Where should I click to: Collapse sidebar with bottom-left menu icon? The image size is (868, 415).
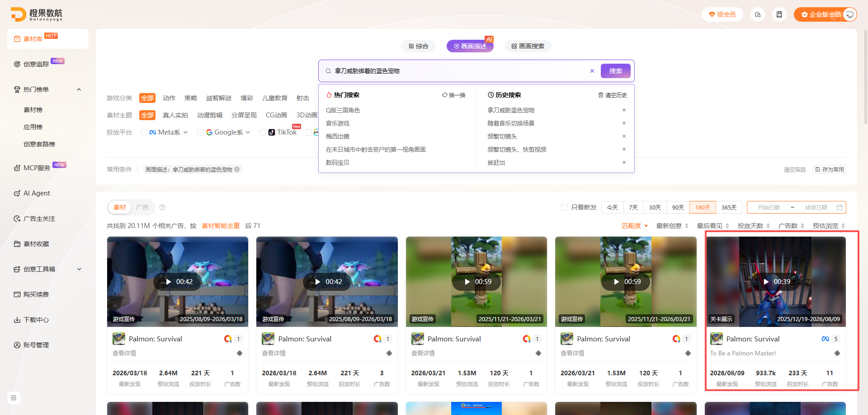tap(14, 398)
